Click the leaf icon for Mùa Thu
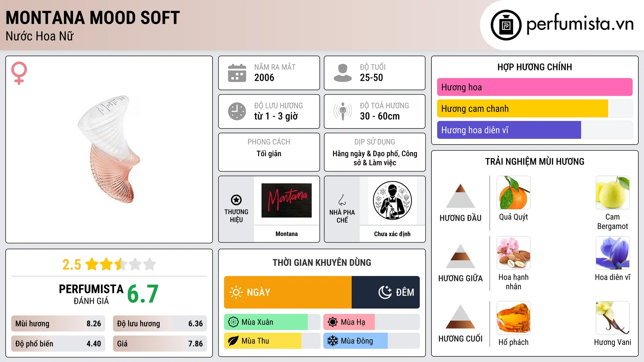644x362 pixels. click(x=233, y=341)
